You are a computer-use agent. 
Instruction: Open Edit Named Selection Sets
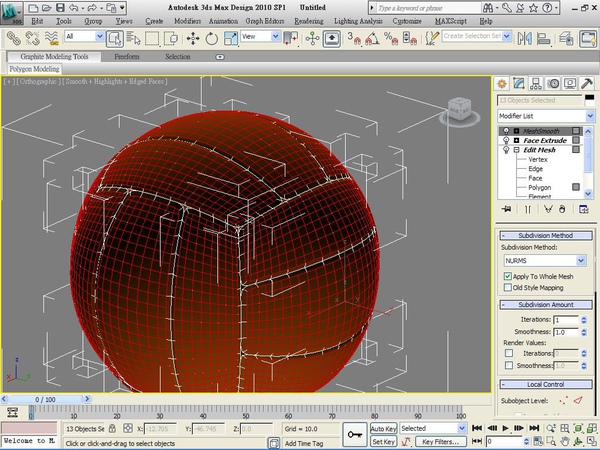(x=432, y=38)
